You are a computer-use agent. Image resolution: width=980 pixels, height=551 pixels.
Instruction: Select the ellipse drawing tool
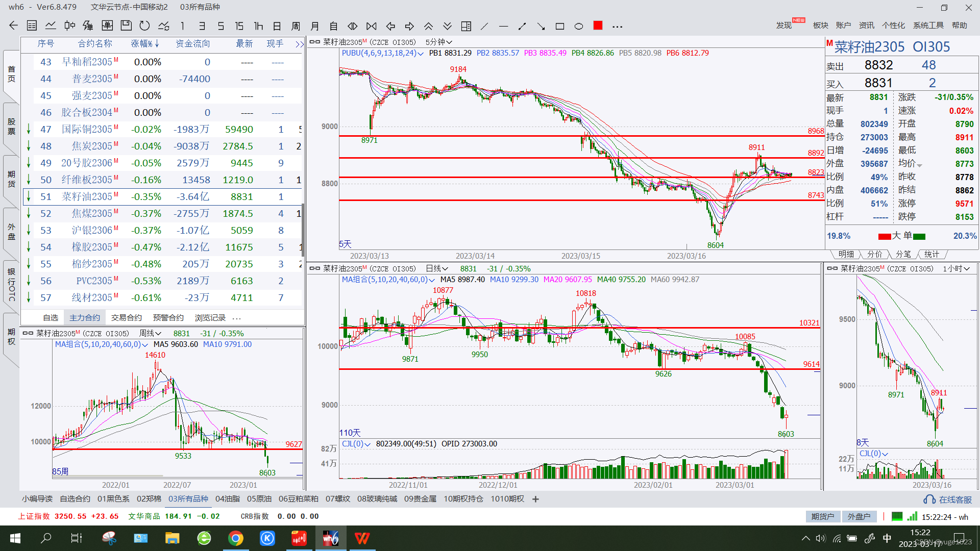(579, 26)
